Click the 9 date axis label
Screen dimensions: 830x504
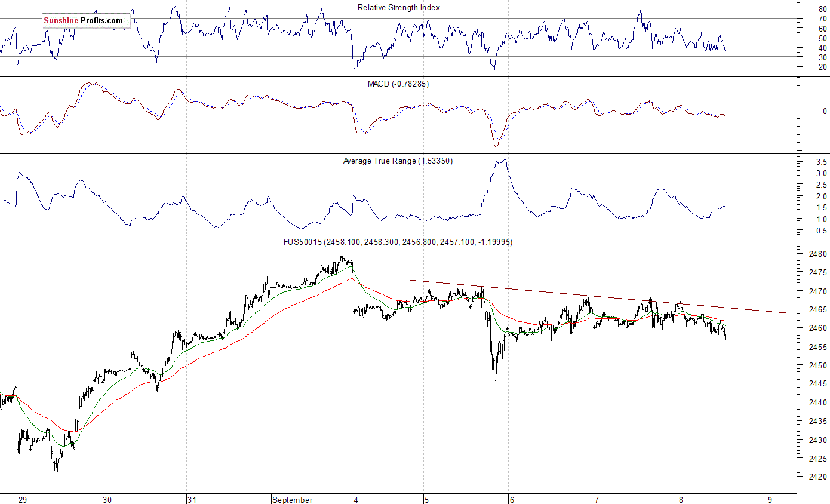pyautogui.click(x=770, y=499)
